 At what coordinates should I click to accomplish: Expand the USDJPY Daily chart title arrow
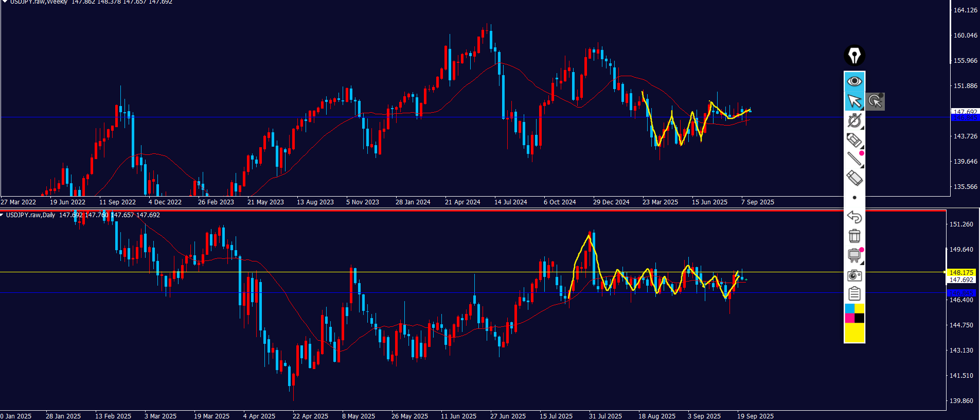3,215
